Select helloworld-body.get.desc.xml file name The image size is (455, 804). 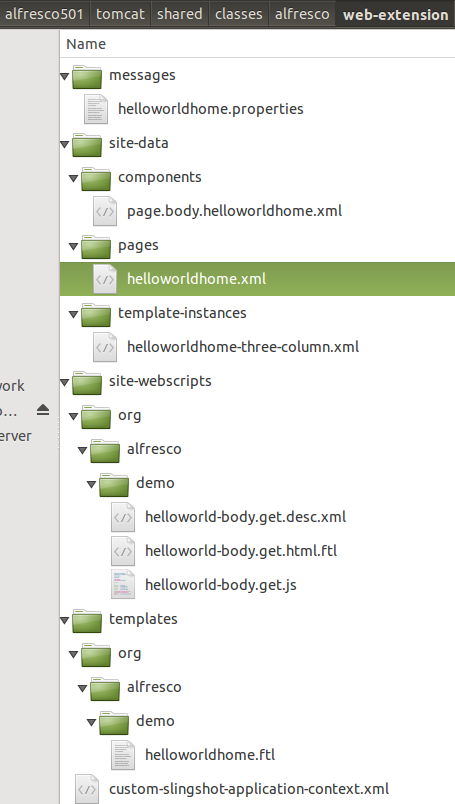(245, 517)
